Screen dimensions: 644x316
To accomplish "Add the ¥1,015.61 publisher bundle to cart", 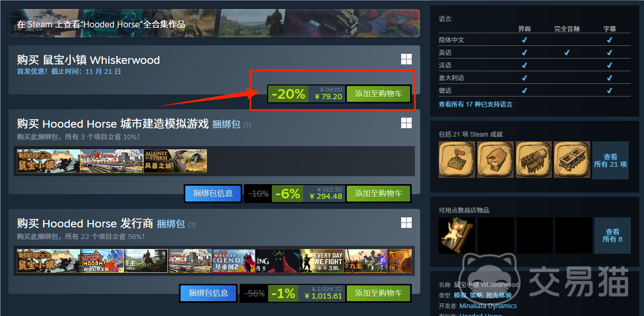I will pos(378,293).
